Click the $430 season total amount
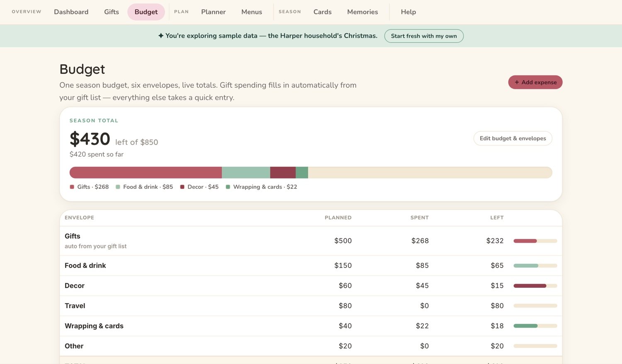The width and height of the screenshot is (622, 364). 90,139
